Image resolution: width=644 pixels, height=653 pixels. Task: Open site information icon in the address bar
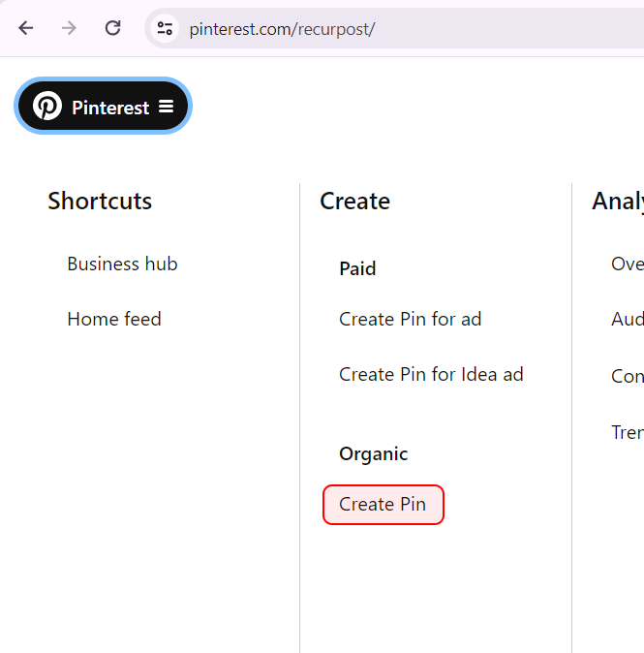pyautogui.click(x=165, y=28)
